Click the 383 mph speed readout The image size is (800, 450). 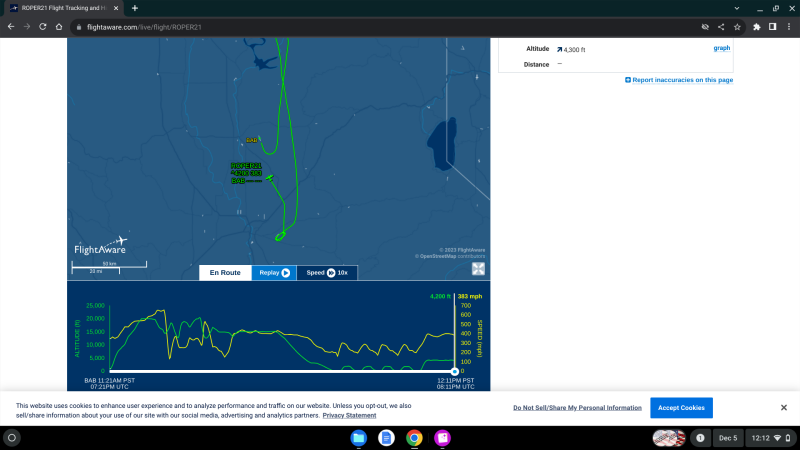[470, 296]
